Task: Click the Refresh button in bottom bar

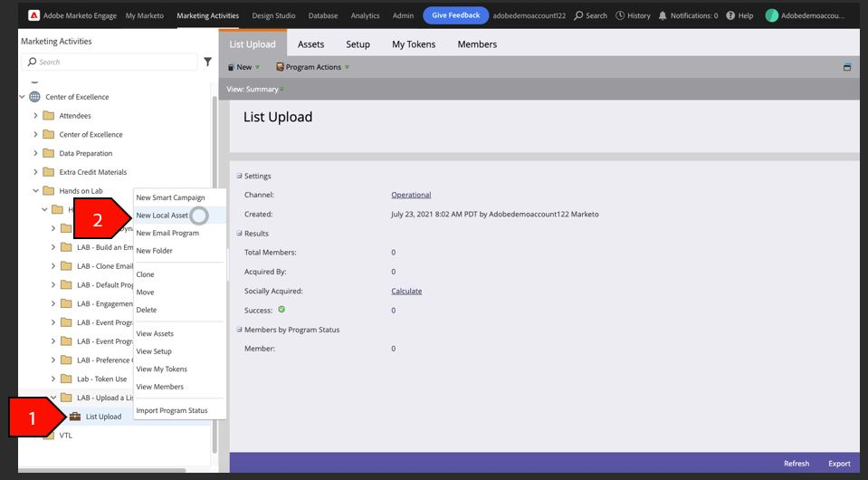Action: [796, 464]
